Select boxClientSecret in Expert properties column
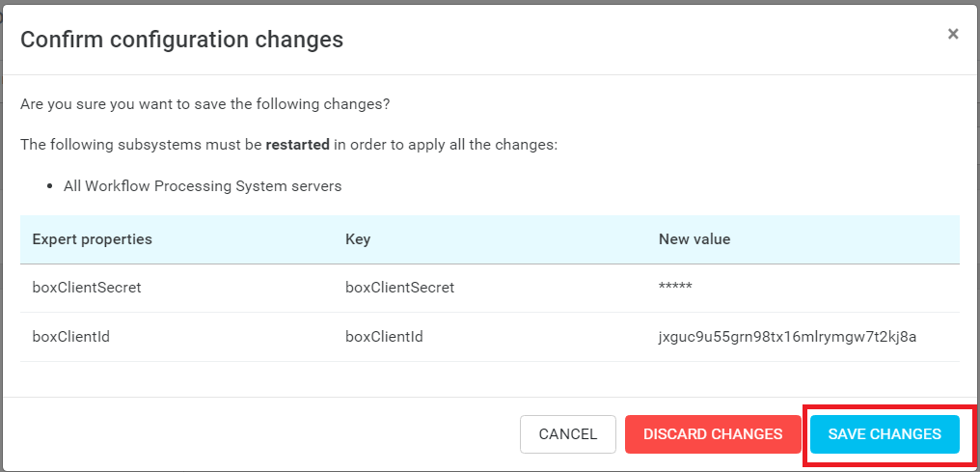The image size is (980, 472). [87, 288]
